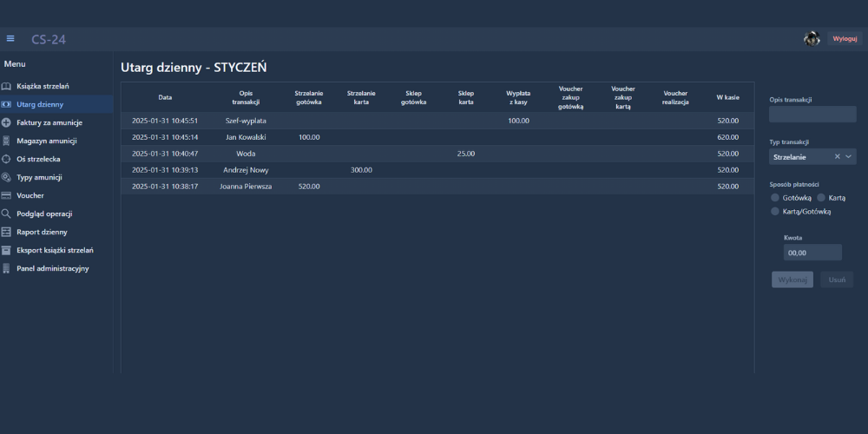Click the Podgląd operacji magnifier icon

pos(7,214)
